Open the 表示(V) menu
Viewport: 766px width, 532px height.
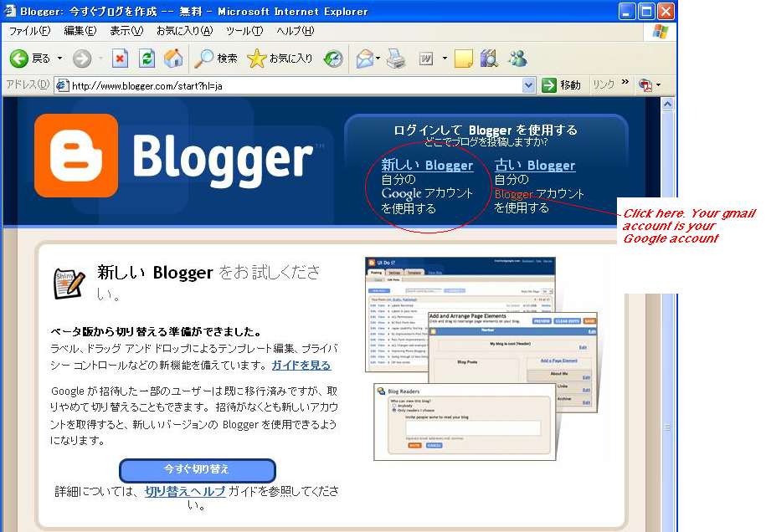click(x=126, y=31)
